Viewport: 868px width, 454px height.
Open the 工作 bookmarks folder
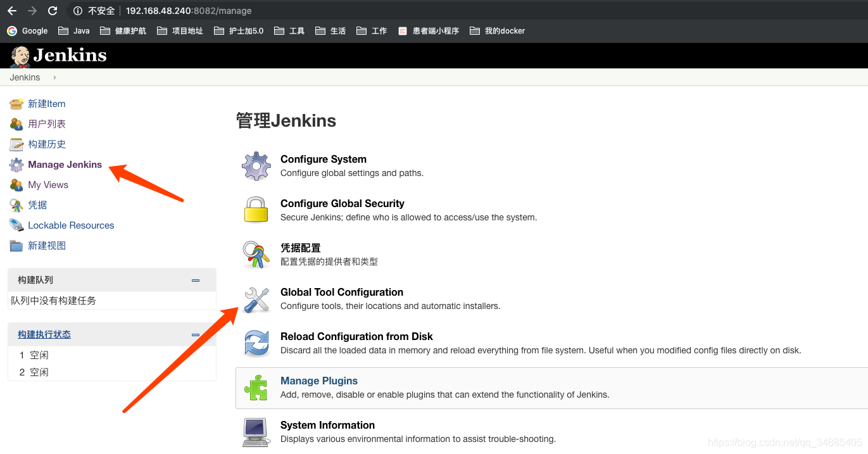pyautogui.click(x=372, y=30)
